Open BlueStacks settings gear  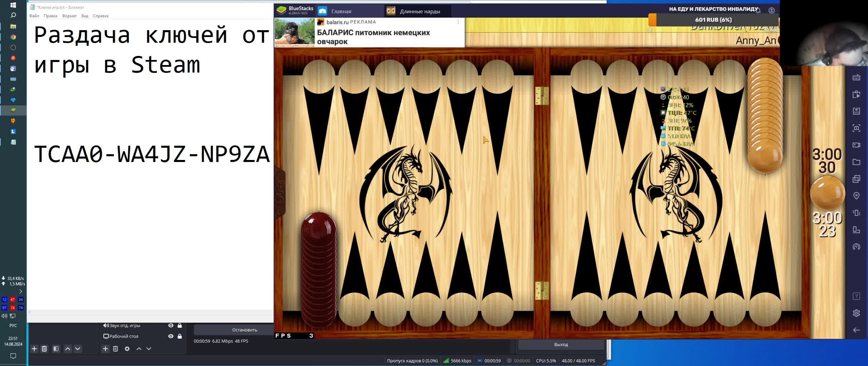click(856, 313)
